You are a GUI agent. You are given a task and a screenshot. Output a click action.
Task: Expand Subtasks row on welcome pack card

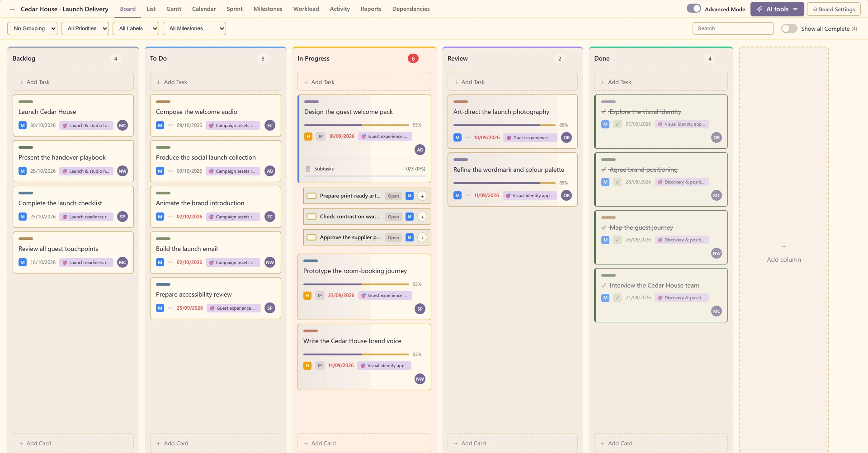(364, 169)
